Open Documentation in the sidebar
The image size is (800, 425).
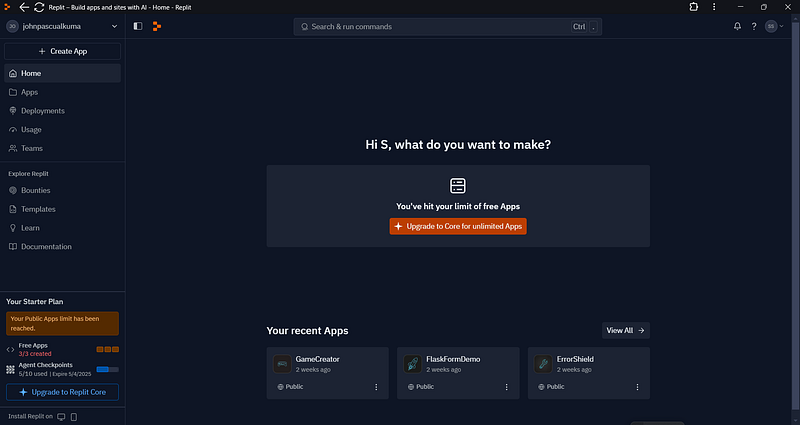point(62,246)
